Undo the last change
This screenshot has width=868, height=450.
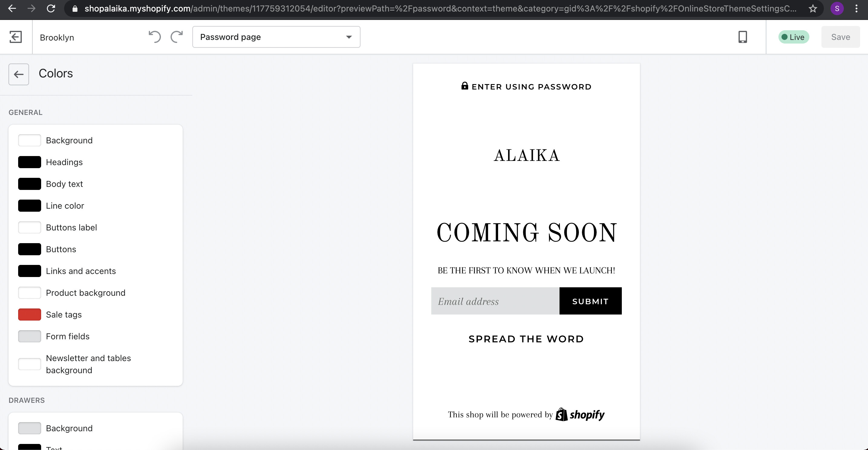155,37
